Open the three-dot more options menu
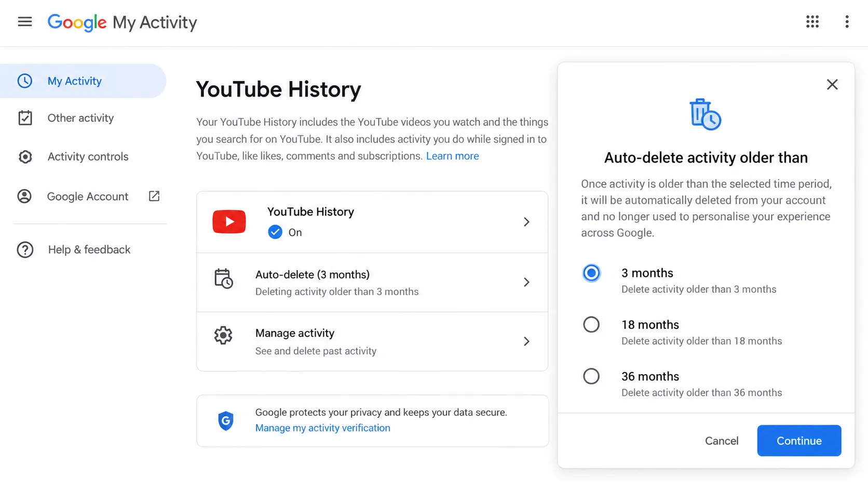This screenshot has width=868, height=489. (847, 22)
